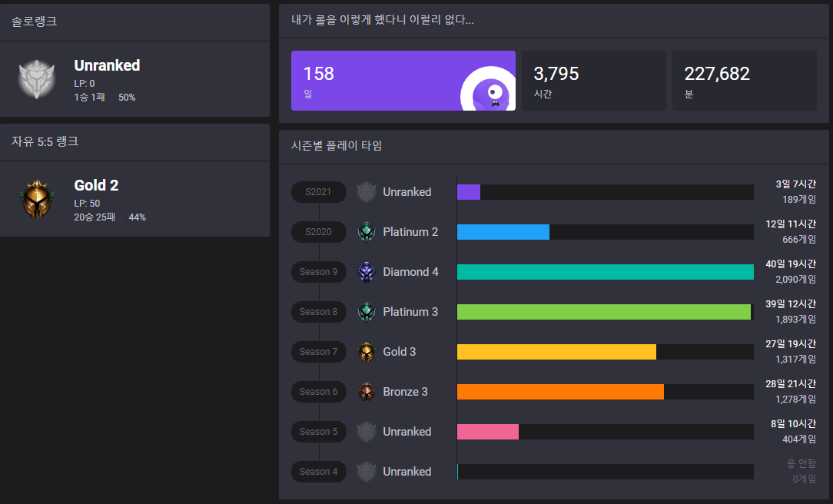The width and height of the screenshot is (833, 504).
Task: Click the 자유 5:5 랭크 header
Action: [45, 141]
